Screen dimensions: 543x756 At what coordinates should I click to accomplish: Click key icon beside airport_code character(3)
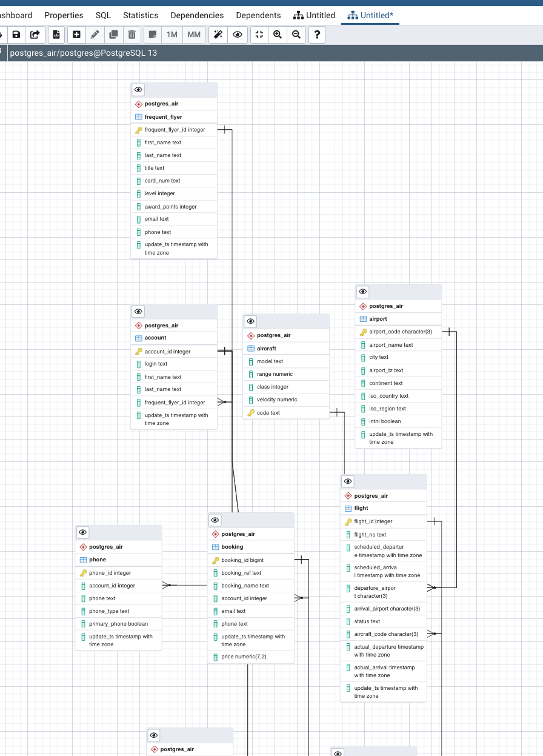coord(363,332)
